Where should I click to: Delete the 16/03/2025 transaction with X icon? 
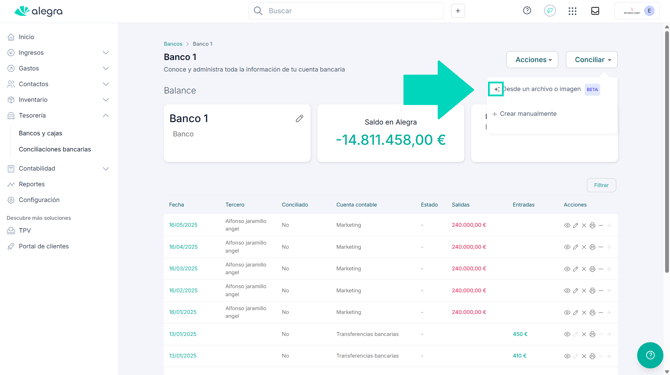click(x=584, y=269)
